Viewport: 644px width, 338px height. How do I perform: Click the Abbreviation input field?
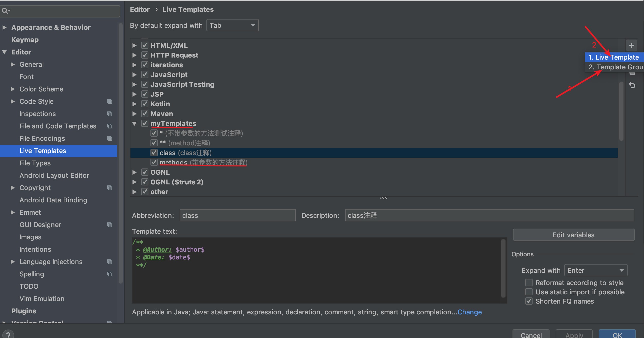pos(238,215)
